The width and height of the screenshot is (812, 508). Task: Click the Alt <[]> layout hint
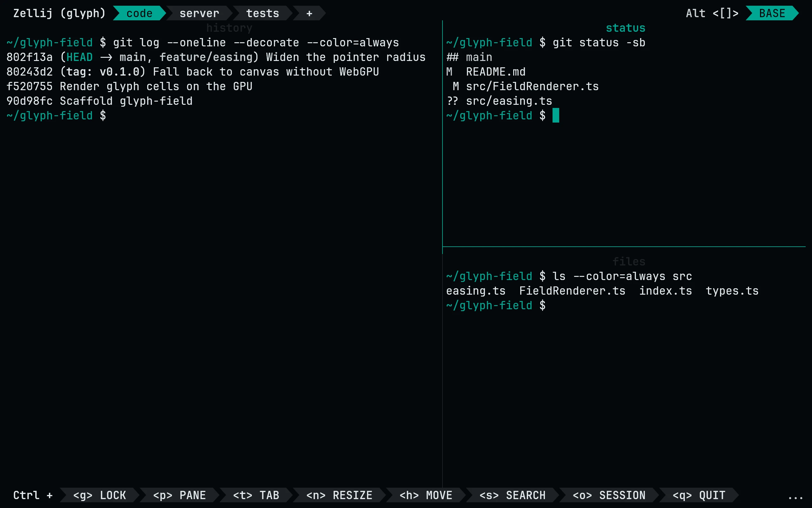[x=712, y=13]
